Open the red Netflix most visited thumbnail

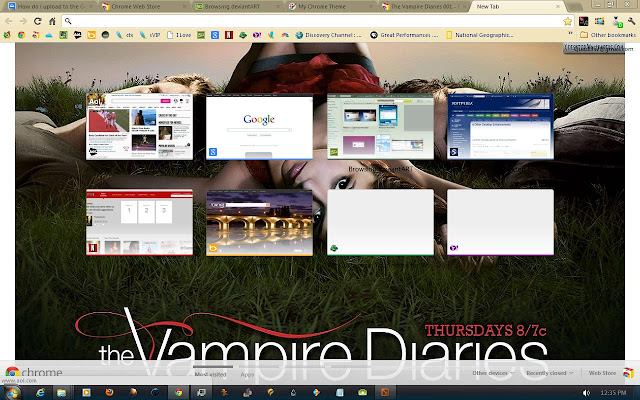pyautogui.click(x=140, y=222)
